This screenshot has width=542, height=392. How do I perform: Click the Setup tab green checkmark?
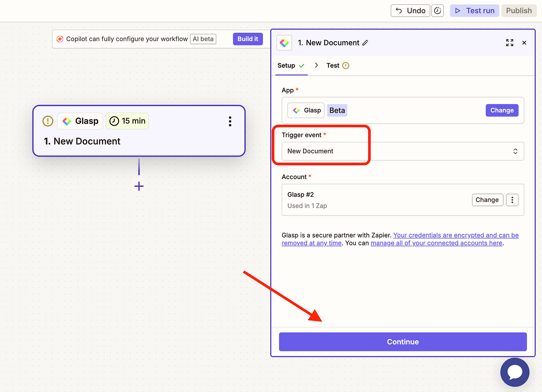click(x=302, y=66)
